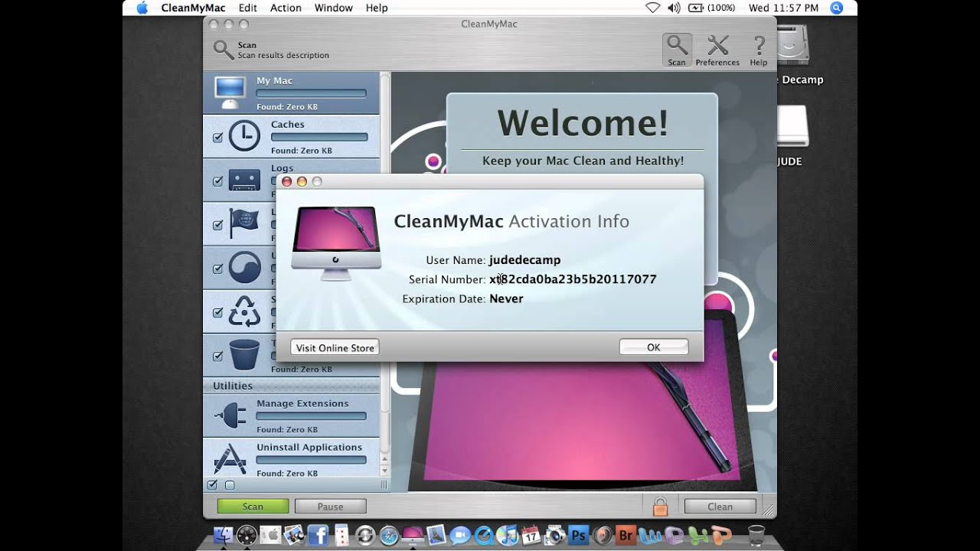
Task: Select the language files flag icon
Action: (245, 224)
